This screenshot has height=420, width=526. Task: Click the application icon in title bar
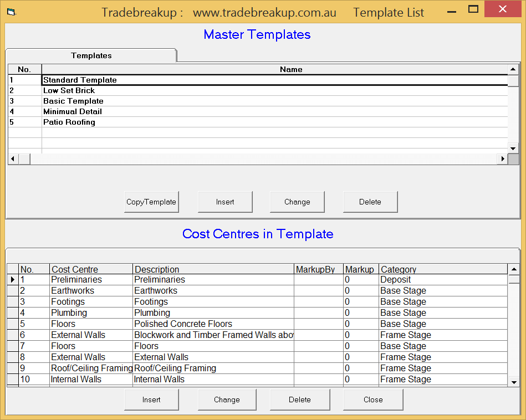coord(11,12)
